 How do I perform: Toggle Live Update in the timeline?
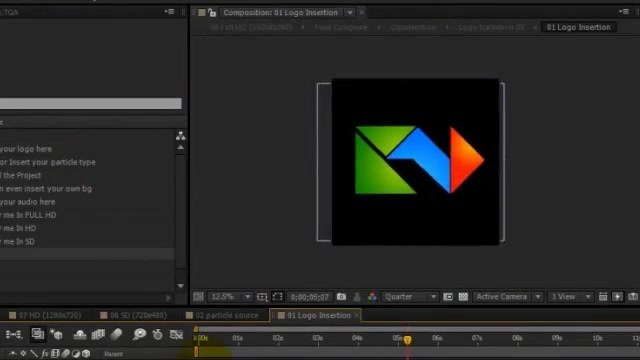coord(38,334)
